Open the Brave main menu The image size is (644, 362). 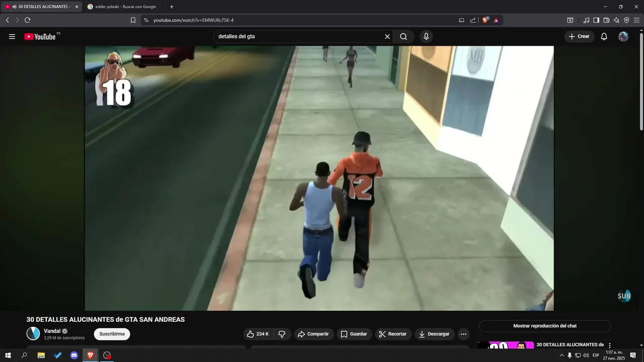point(636,20)
